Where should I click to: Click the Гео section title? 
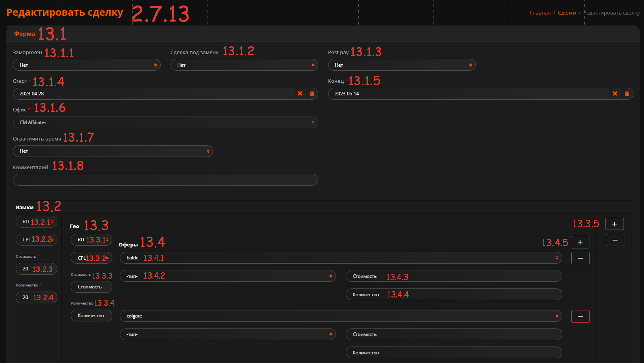[74, 226]
